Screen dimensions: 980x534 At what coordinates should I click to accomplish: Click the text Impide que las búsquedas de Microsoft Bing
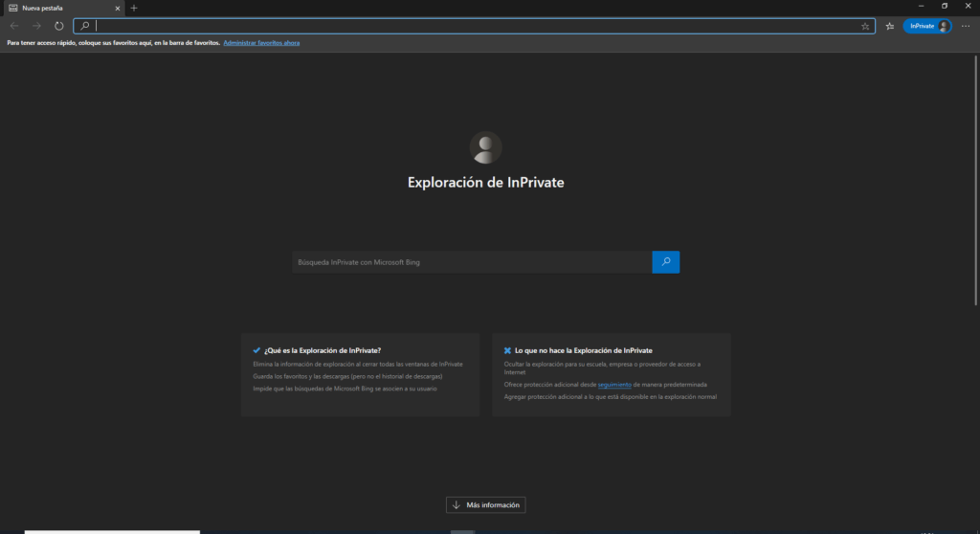345,389
